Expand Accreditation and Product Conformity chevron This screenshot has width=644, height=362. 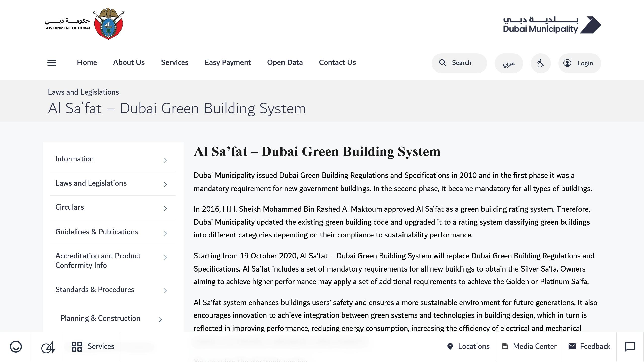(x=165, y=257)
